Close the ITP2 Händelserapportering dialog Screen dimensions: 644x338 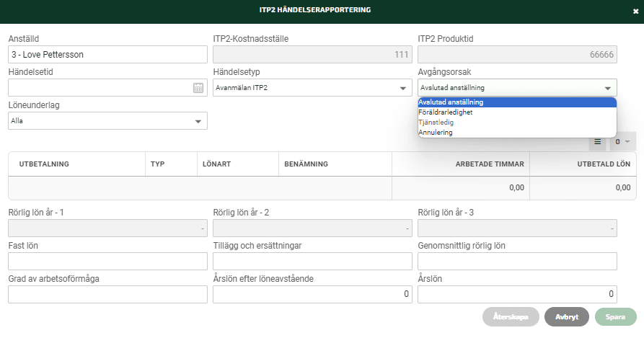pos(635,12)
